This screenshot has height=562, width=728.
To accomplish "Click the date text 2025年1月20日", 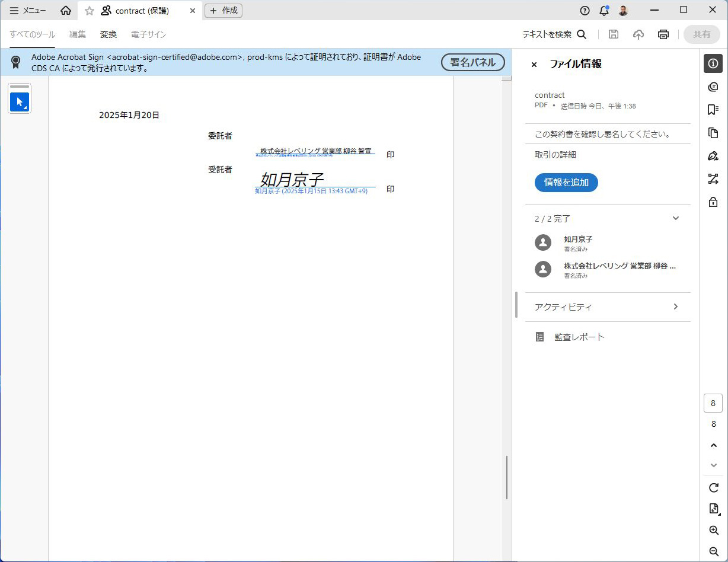I will [x=129, y=116].
